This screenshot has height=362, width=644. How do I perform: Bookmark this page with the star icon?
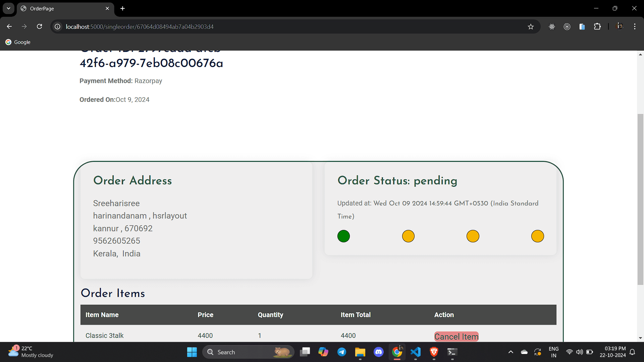[531, 26]
